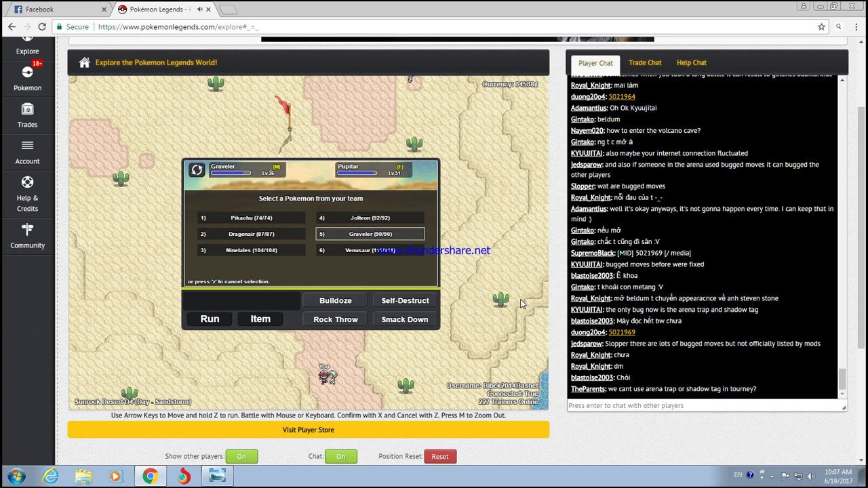Click the browser back arrow

(x=12, y=26)
